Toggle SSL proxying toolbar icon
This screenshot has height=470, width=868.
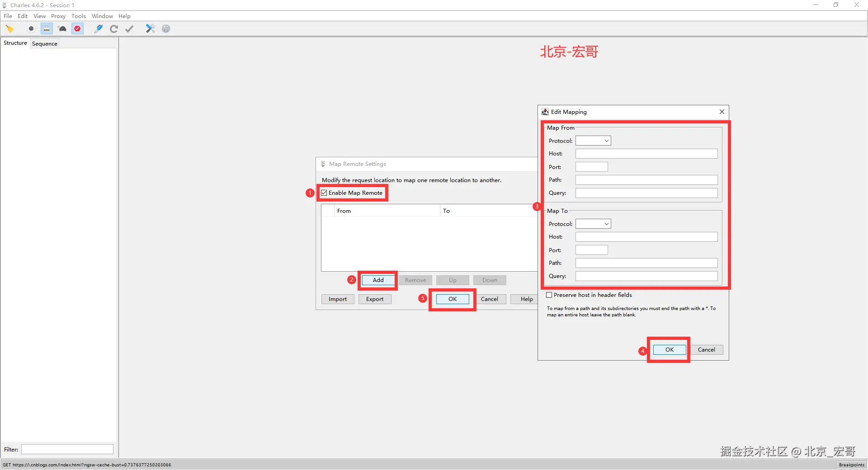pos(47,29)
